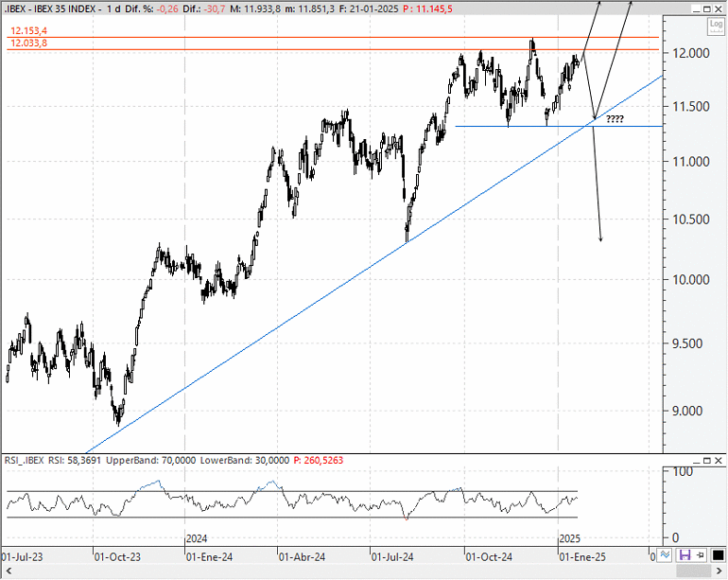Viewport: 728px width, 580px height.
Task: Open the black color swatch in bottom corner
Action: 718,554
